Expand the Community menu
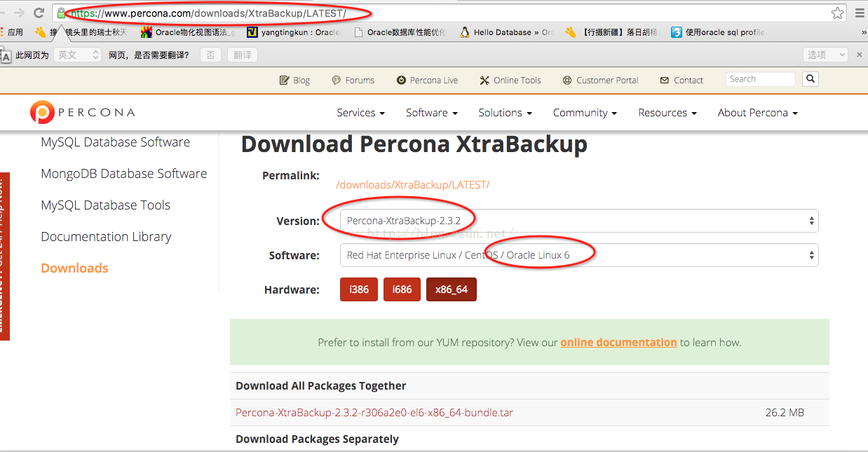Viewport: 868px width, 452px height. (x=585, y=112)
